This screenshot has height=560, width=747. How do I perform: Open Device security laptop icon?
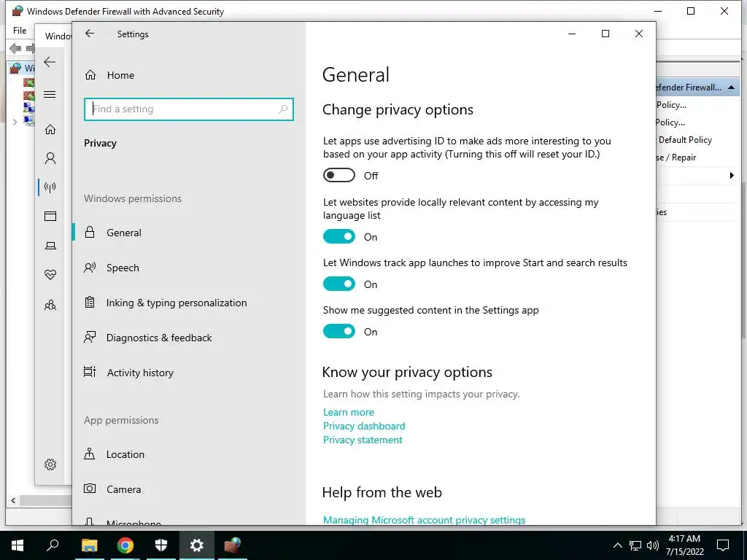coord(50,246)
